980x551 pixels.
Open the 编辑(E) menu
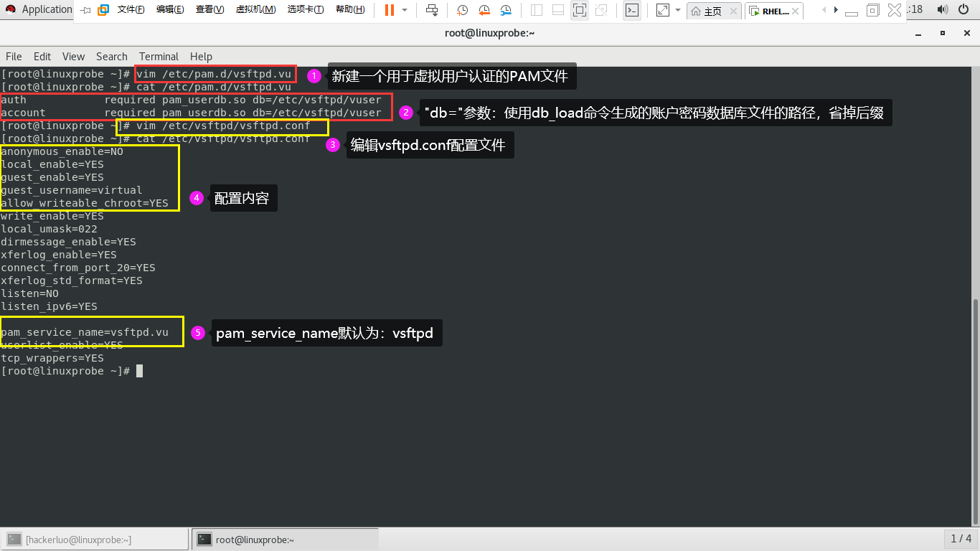pos(170,10)
